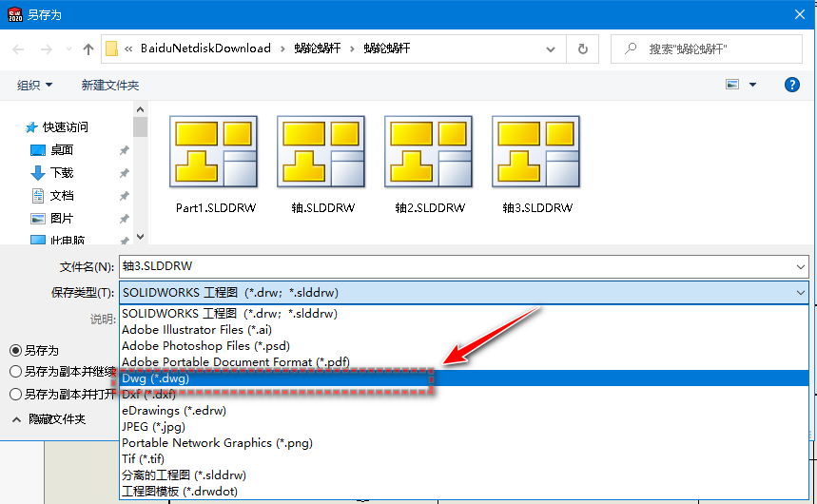Choose 分离的工程图 (*.slddrw)

click(464, 475)
